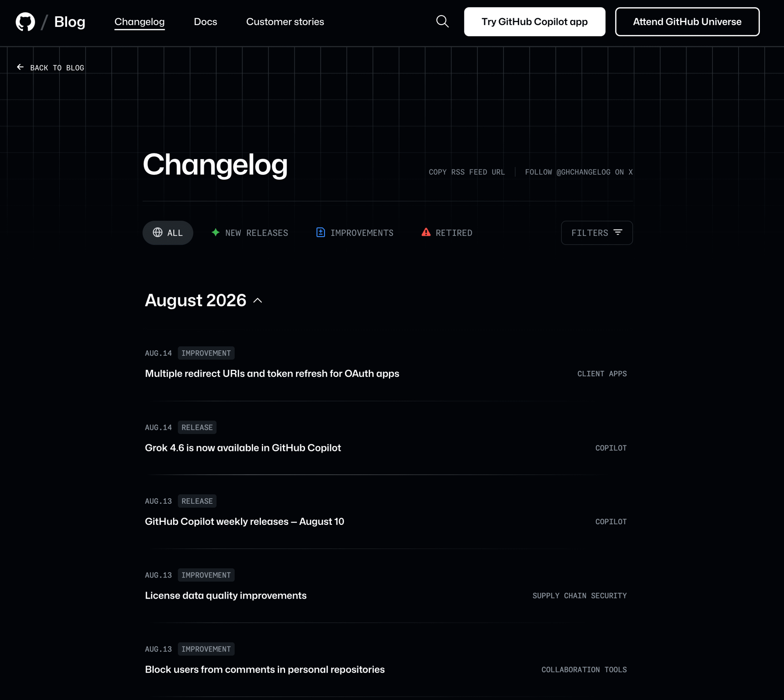This screenshot has height=700, width=784.
Task: Click the back arrow icon
Action: [x=21, y=67]
